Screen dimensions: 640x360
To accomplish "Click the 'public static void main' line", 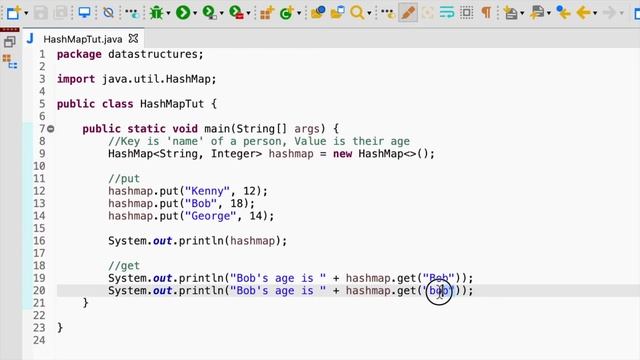I will [210, 129].
